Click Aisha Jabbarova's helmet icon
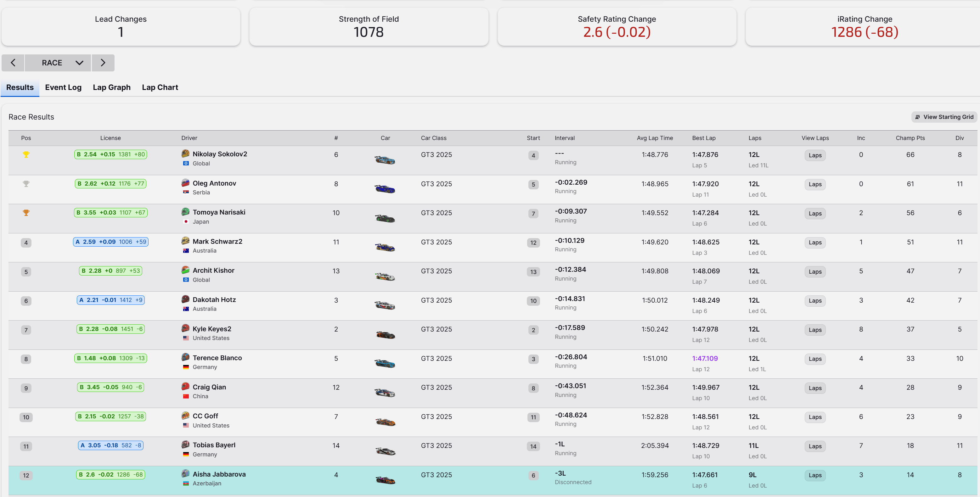Screen dimensions: 980x497 pos(185,473)
